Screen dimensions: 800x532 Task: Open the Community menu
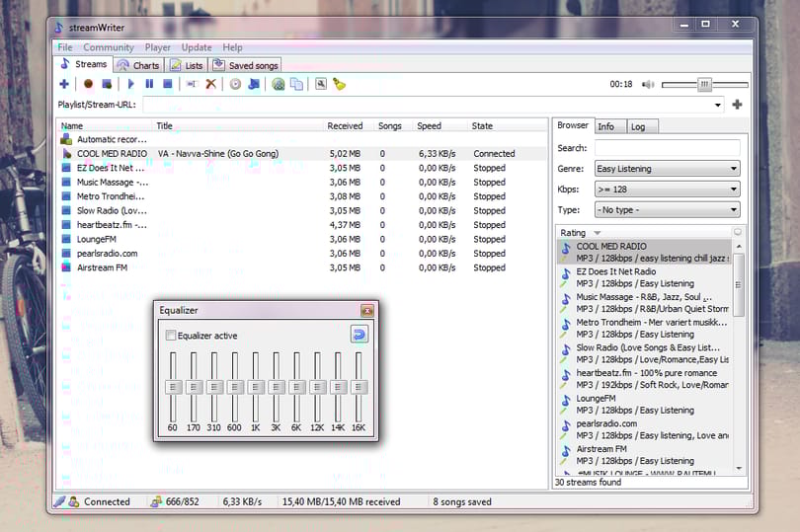(109, 47)
